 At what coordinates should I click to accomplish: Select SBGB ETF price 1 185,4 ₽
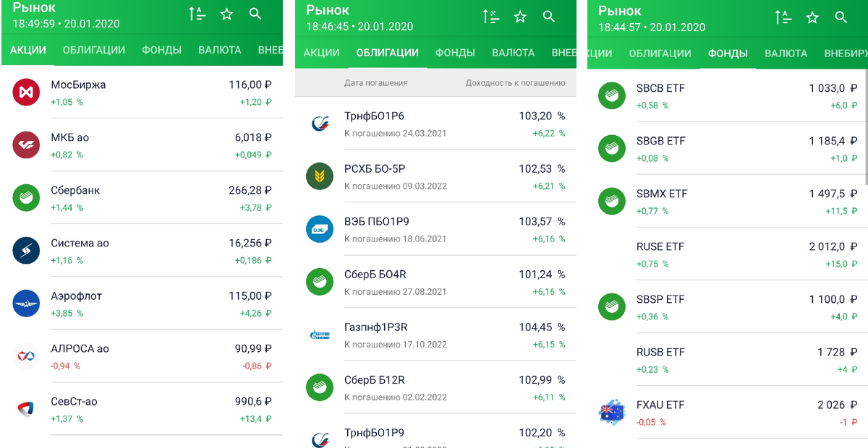point(833,141)
